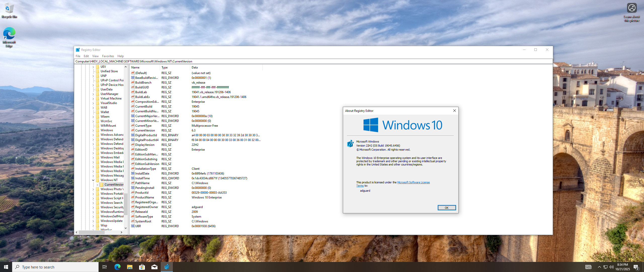
Task: Click the Mail icon on the taskbar
Action: (x=154, y=267)
